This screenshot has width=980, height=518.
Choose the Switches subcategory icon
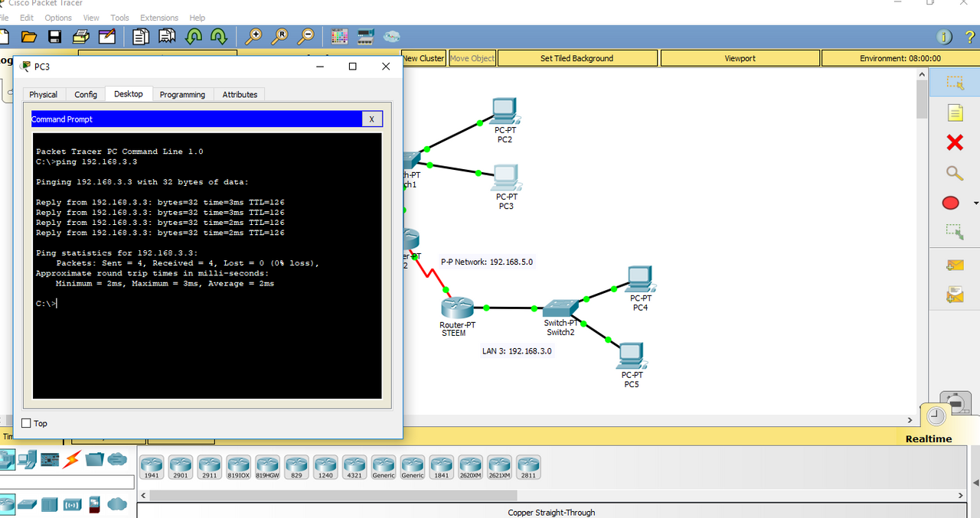(x=28, y=504)
